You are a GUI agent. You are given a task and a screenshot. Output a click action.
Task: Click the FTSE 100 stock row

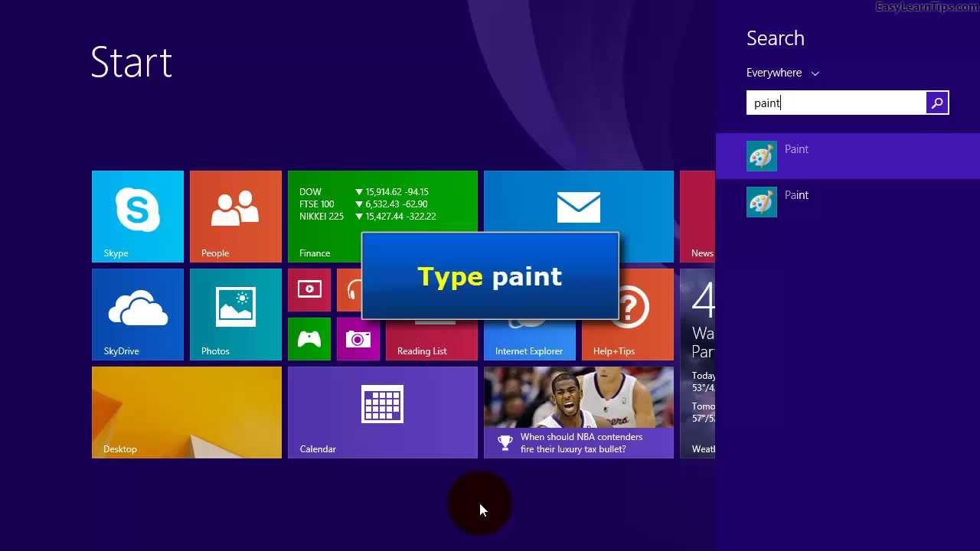364,204
